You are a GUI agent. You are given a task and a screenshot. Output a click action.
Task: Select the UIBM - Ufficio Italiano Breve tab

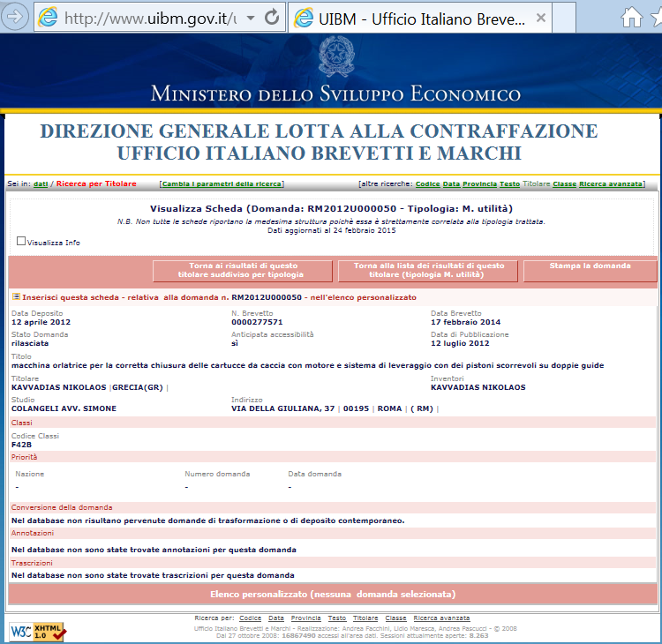420,18
